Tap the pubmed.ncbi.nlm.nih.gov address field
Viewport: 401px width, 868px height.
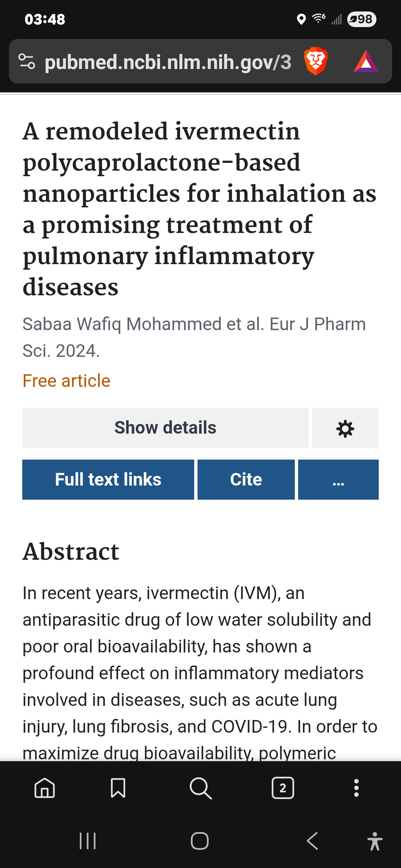click(168, 62)
